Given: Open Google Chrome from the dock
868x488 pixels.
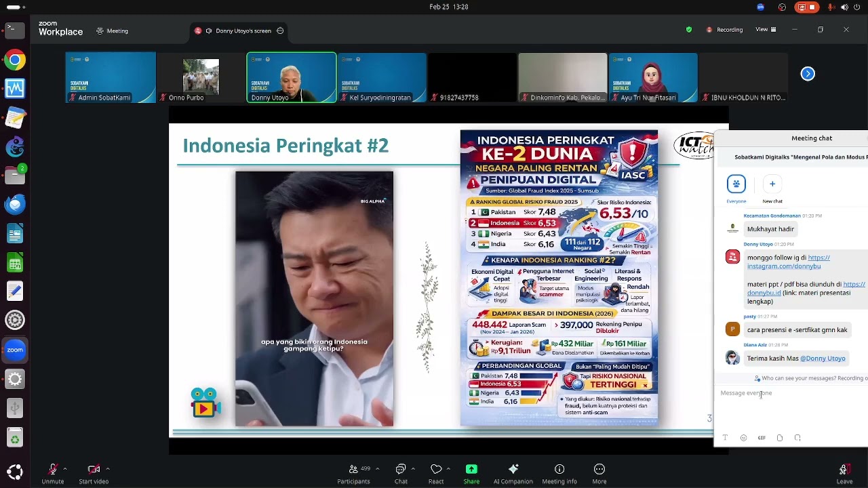Looking at the screenshot, I should [15, 60].
